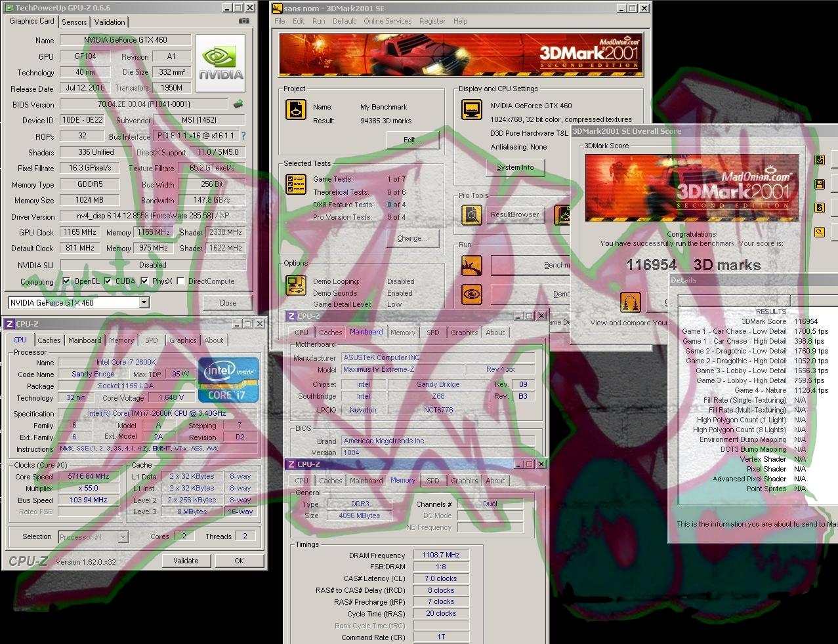Click the DRAM Frequency value 1108.7 MHz
The width and height of the screenshot is (838, 644).
tap(441, 555)
